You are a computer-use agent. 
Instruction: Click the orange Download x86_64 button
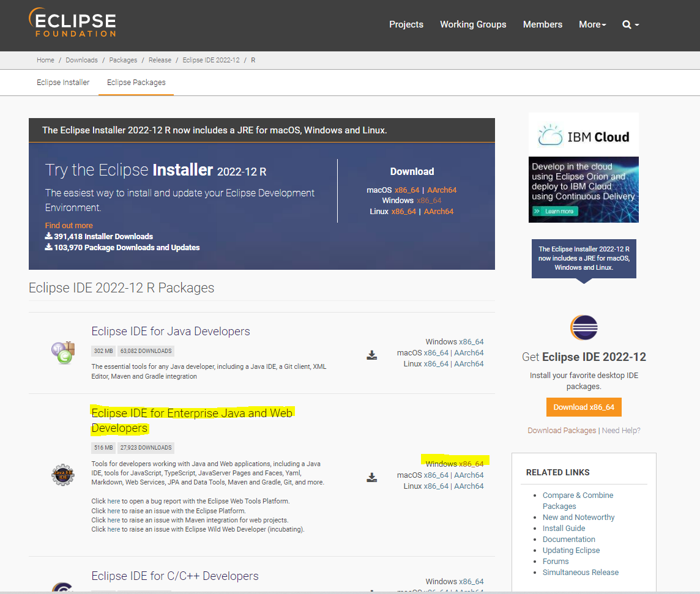click(584, 407)
